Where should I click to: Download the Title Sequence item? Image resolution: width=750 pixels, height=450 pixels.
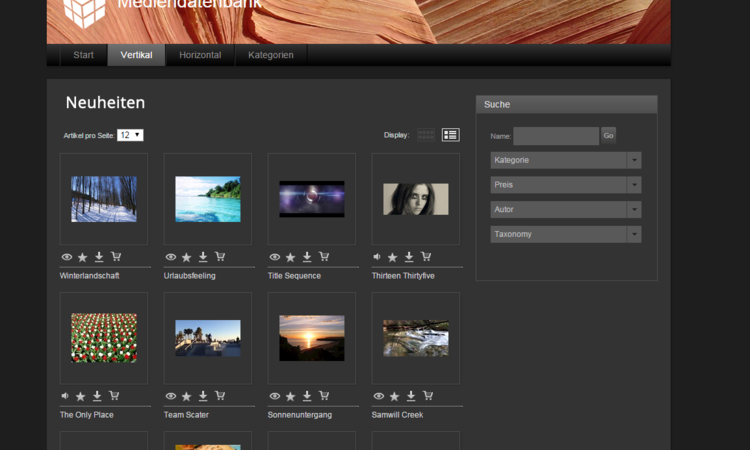[x=307, y=257]
